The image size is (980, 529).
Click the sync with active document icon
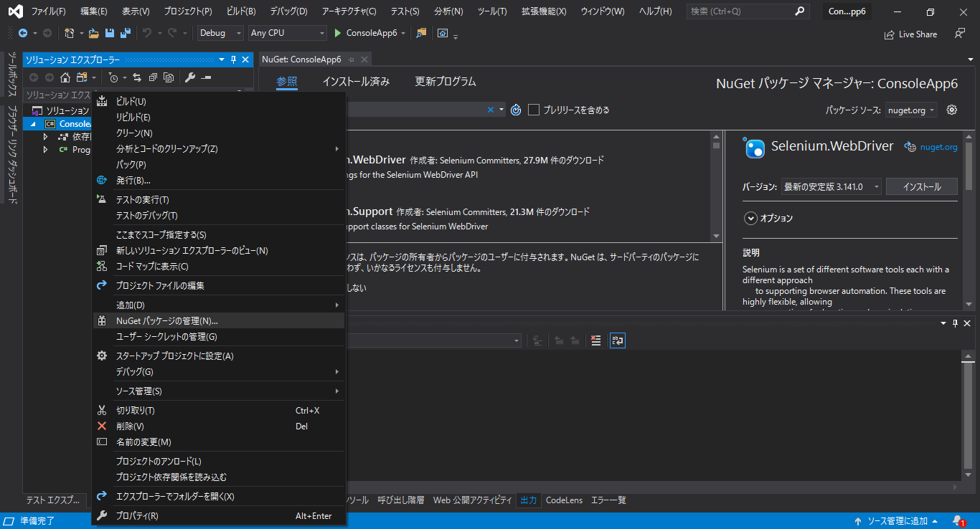click(x=137, y=77)
